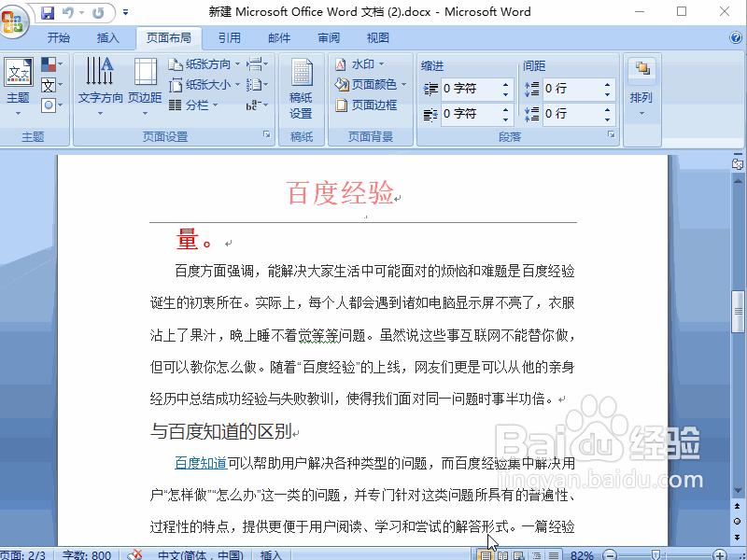Switch to Web Layout view

click(519, 555)
